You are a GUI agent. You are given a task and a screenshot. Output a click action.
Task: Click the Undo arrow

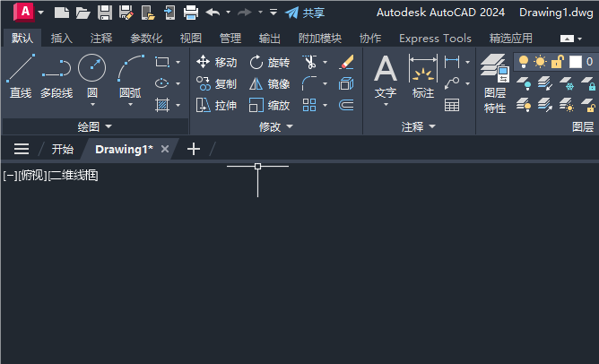pyautogui.click(x=213, y=13)
